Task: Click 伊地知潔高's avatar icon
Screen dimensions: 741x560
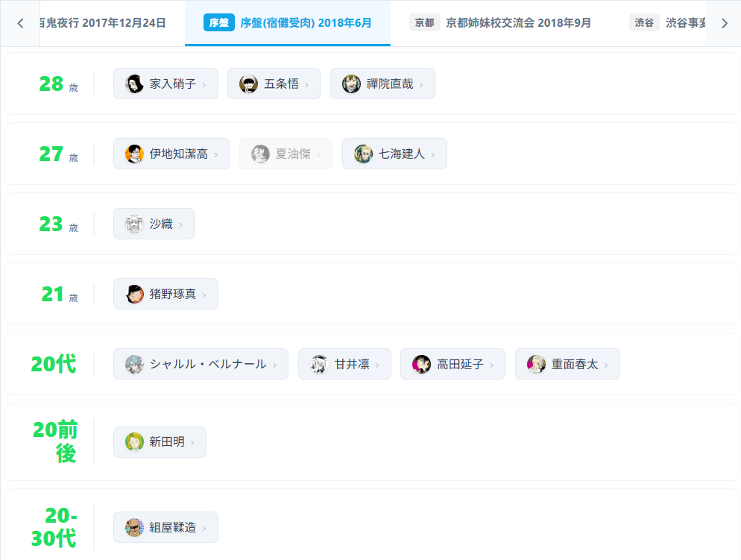Action: click(135, 154)
